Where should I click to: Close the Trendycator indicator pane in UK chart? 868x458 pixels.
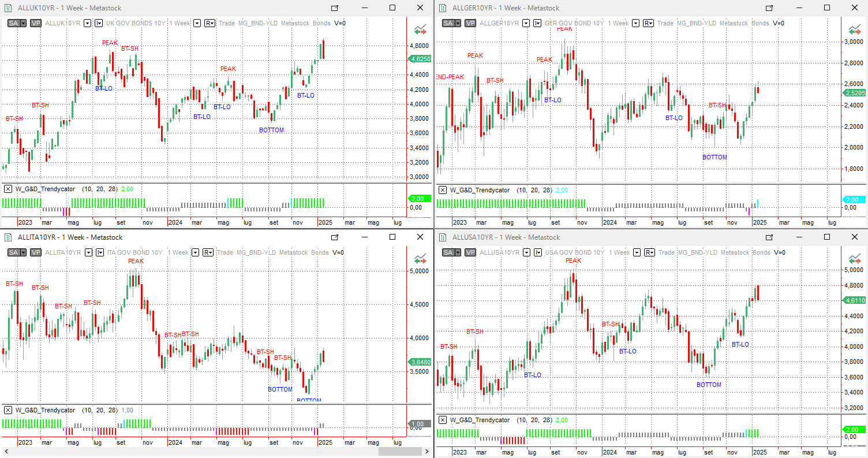pos(8,189)
